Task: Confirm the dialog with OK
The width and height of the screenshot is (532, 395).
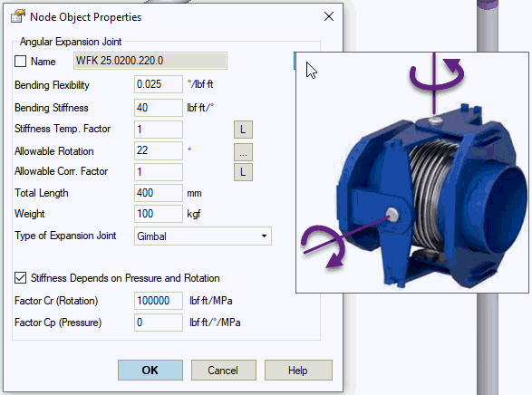Action: tap(150, 370)
